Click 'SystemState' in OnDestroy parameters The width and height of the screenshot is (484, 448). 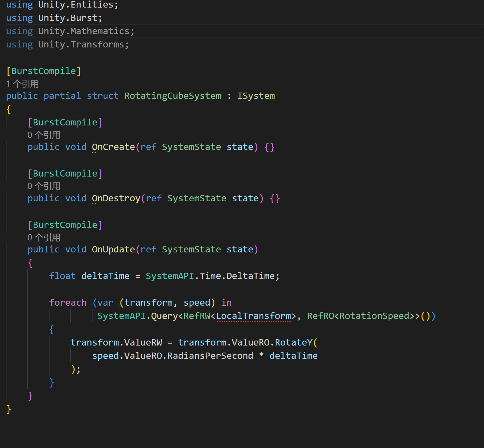[x=197, y=198]
